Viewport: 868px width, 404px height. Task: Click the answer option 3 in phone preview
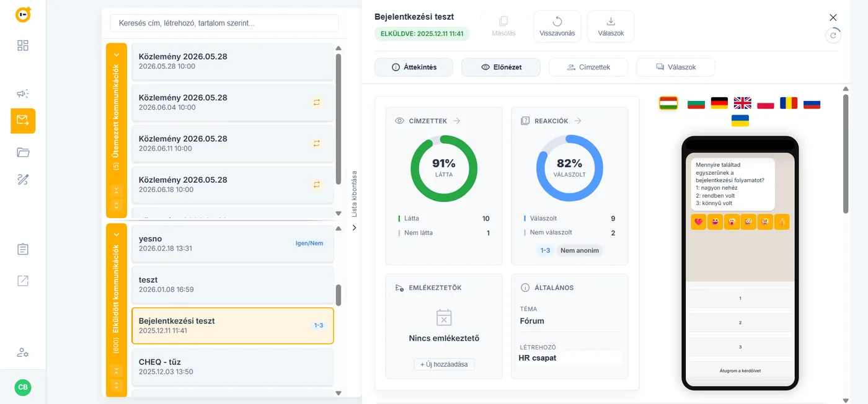[740, 347]
